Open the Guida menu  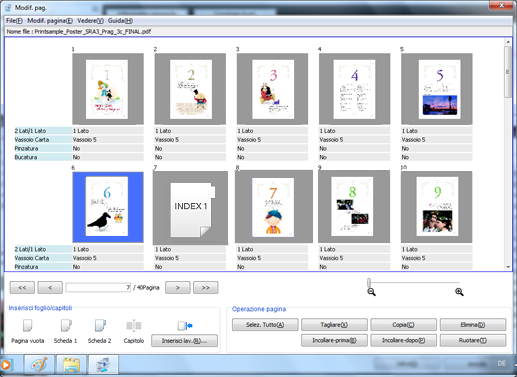tap(120, 21)
